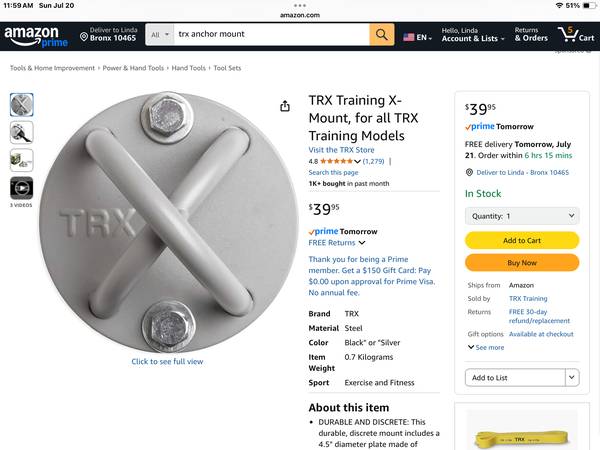600x450 pixels.
Task: Show the second product thumbnail image
Action: pyautogui.click(x=21, y=132)
